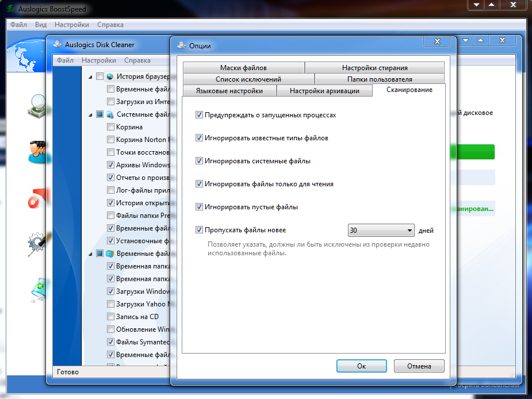Viewport: 532px width, 399px height.
Task: Collapse the Системные файлы tree node
Action: point(91,115)
